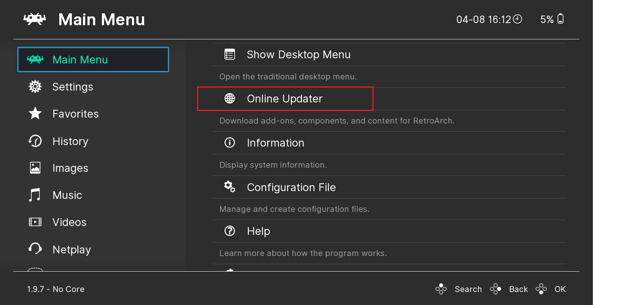This screenshot has width=644, height=305.
Task: Click the History clock icon
Action: (x=35, y=141)
